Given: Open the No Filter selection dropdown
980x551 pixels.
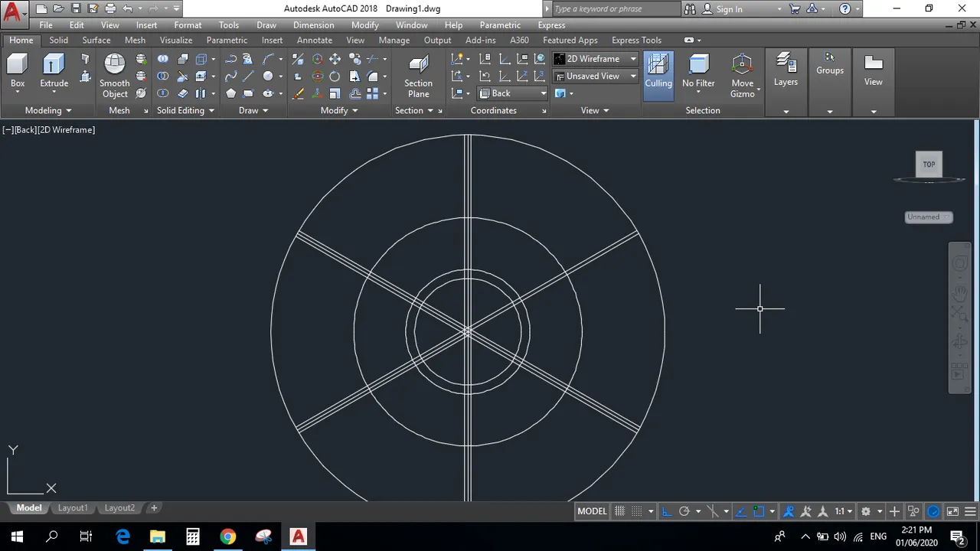Looking at the screenshot, I should coord(698,75).
